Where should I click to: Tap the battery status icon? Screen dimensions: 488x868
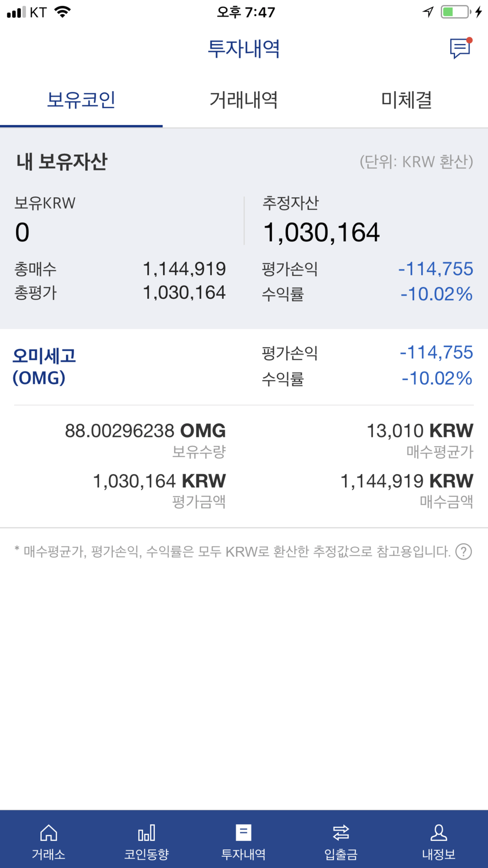[456, 12]
